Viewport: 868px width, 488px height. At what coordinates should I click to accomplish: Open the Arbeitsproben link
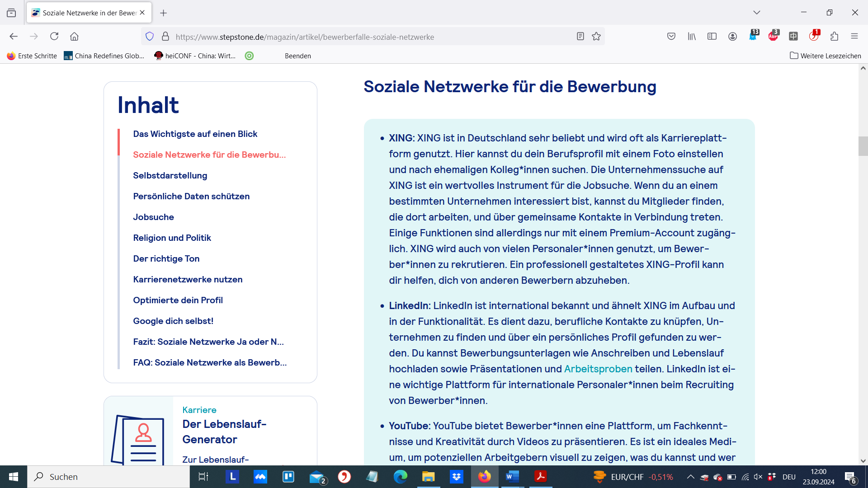pos(598,369)
